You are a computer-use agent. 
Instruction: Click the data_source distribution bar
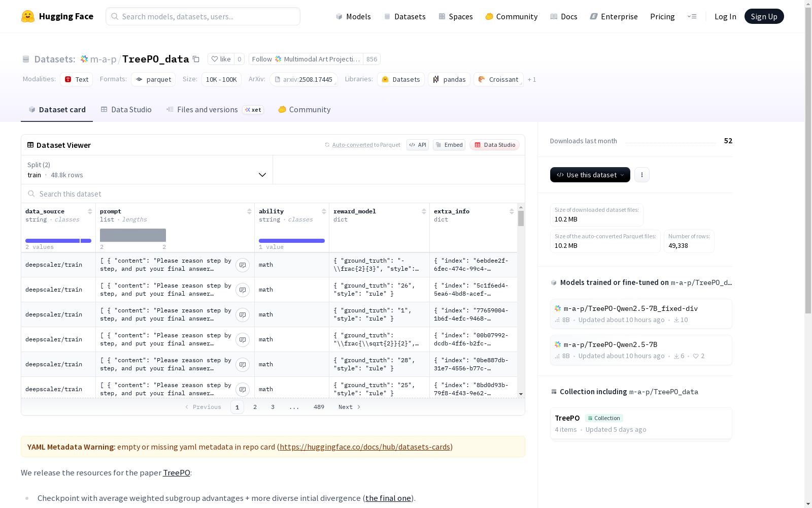(x=58, y=241)
